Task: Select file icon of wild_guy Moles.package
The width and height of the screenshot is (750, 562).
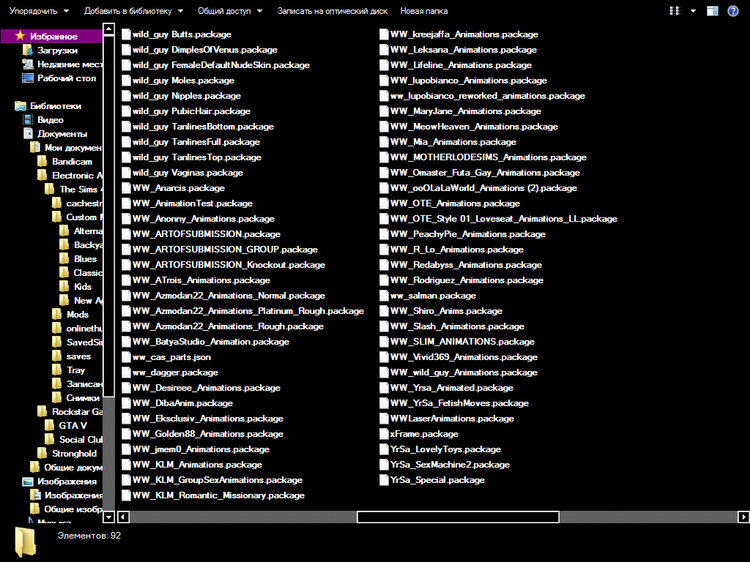Action: [x=126, y=80]
